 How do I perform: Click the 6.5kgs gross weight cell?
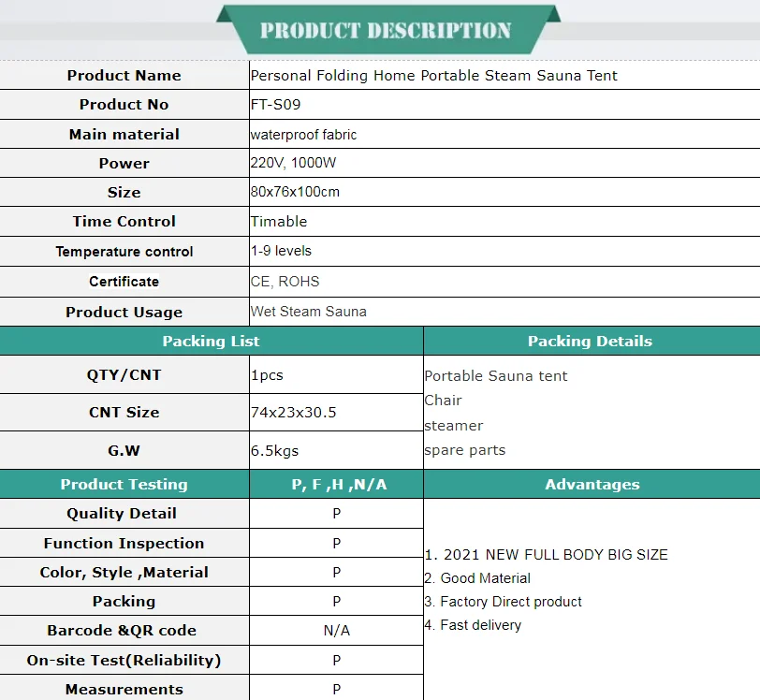(x=336, y=451)
